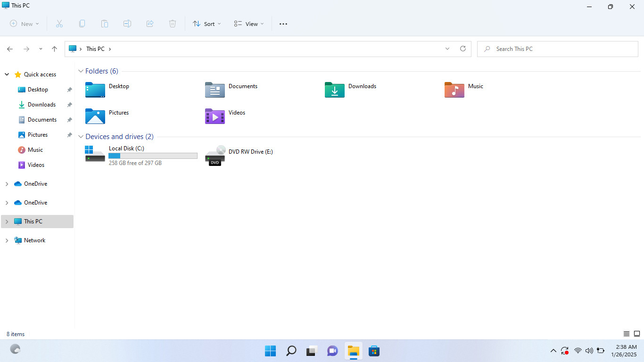This screenshot has width=644, height=362.
Task: Go up one level with Up arrow
Action: [x=55, y=49]
